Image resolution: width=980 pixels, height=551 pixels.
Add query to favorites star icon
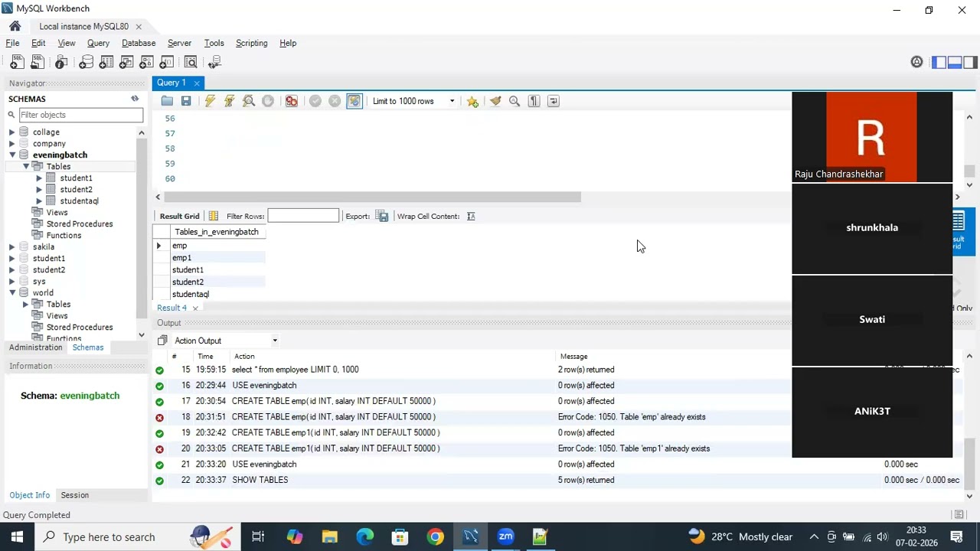coord(472,101)
